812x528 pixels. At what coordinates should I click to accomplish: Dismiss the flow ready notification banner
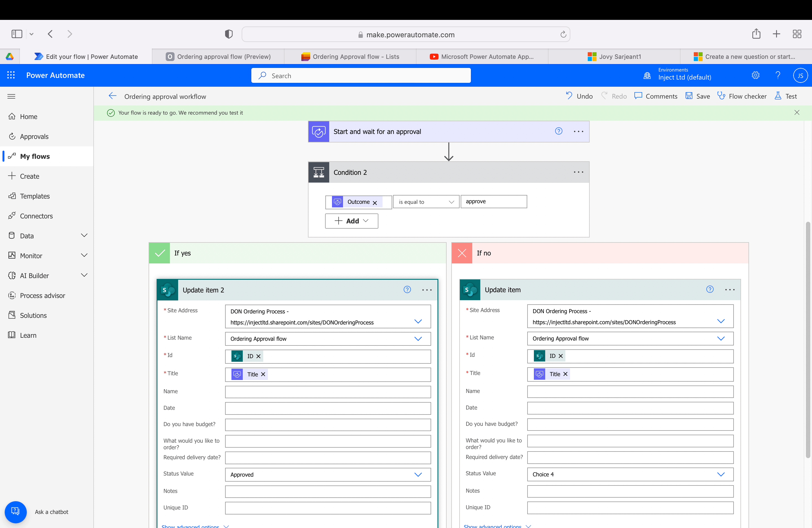(797, 113)
